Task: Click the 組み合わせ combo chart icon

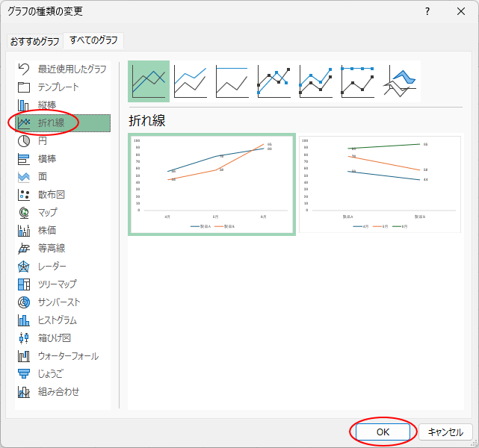Action: point(24,392)
